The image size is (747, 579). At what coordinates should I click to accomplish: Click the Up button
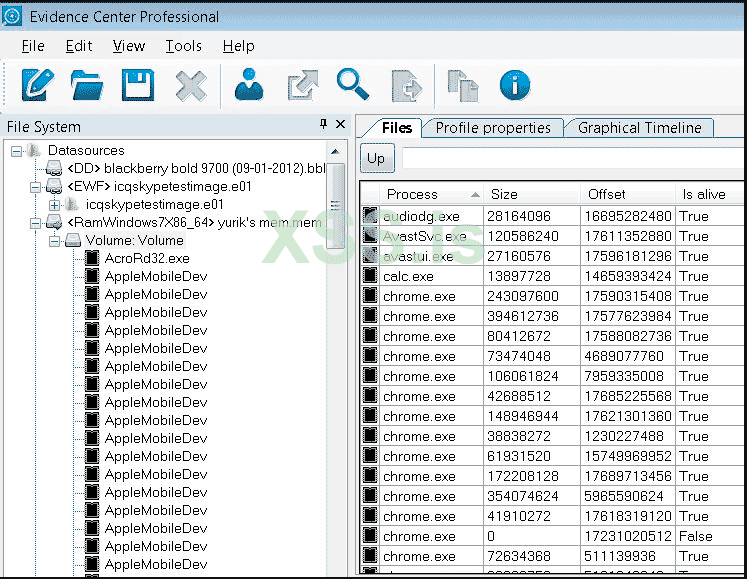[376, 158]
